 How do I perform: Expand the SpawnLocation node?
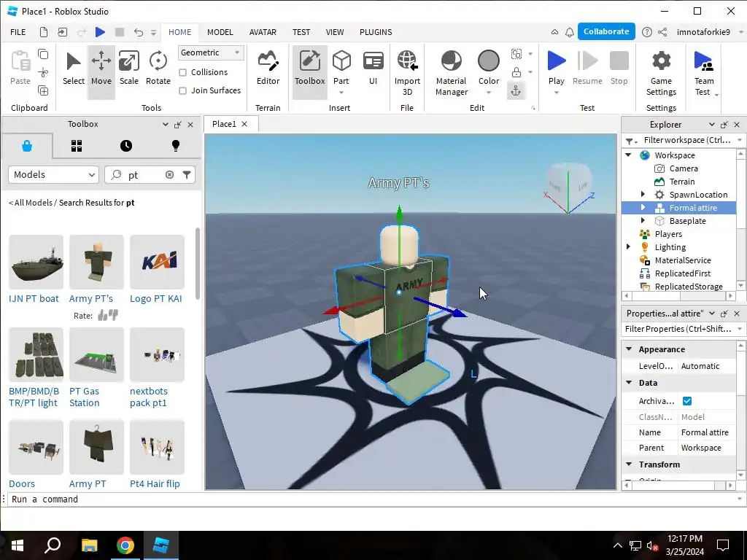point(643,194)
